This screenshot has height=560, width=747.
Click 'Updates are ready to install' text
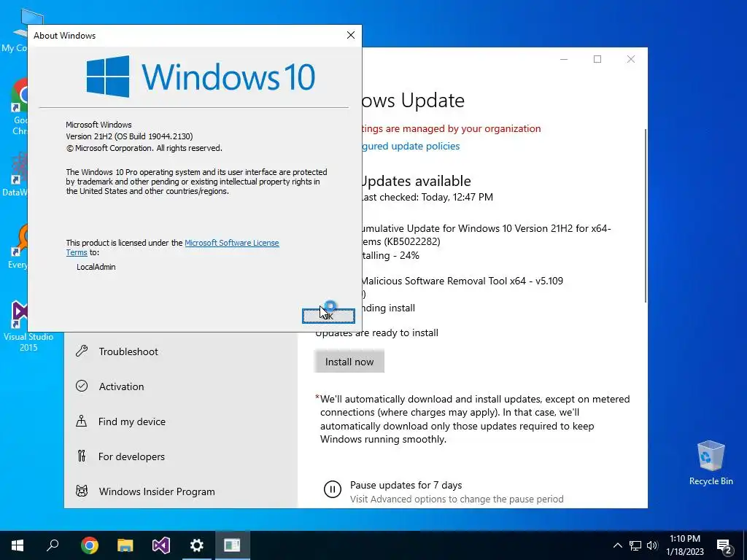pos(377,332)
